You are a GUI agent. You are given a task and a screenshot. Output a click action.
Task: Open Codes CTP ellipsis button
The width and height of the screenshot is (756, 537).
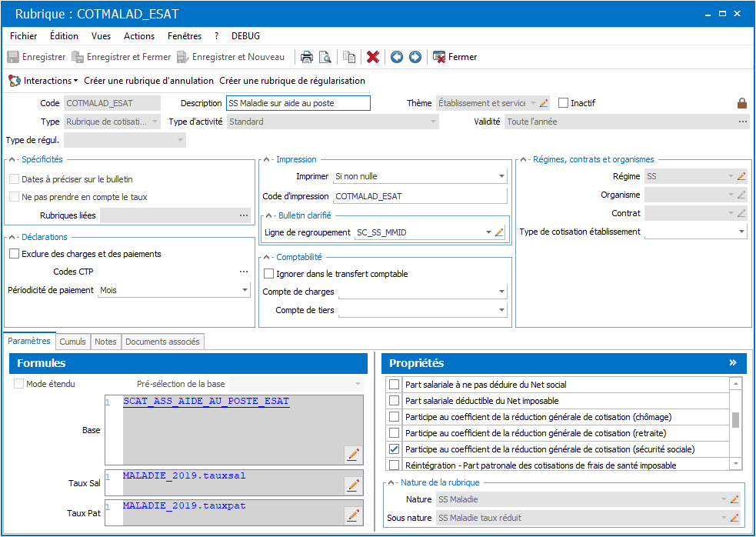click(244, 272)
